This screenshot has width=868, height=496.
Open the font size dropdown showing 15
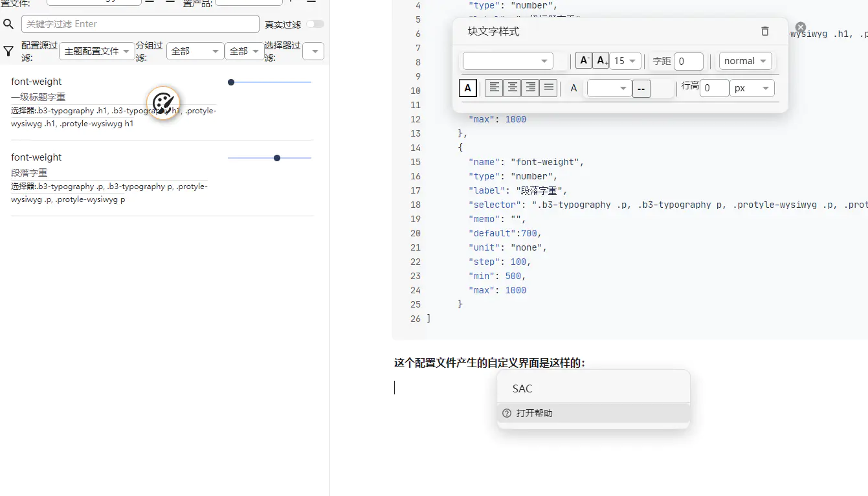tap(626, 61)
